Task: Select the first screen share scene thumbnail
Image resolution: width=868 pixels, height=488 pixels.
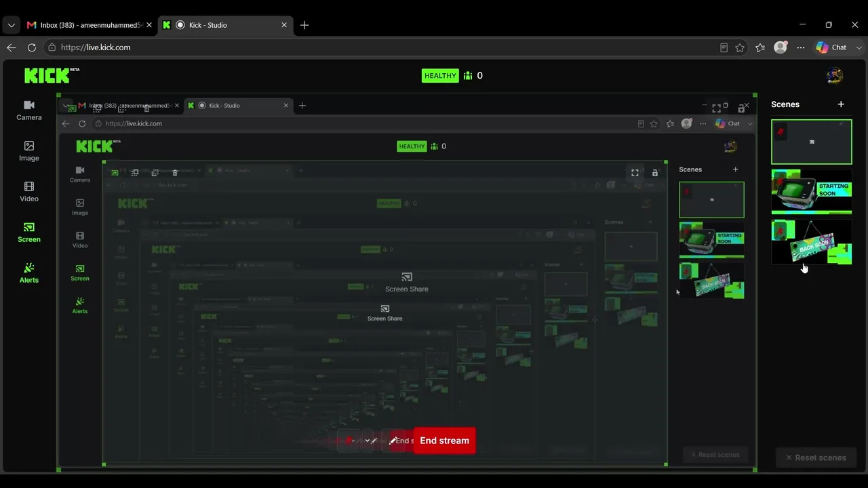Action: [812, 142]
